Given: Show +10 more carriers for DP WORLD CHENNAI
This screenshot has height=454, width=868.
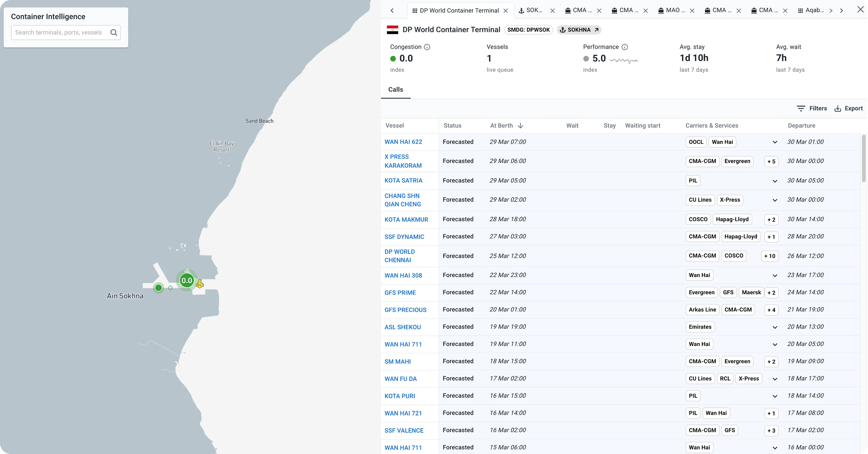Looking at the screenshot, I should (770, 256).
